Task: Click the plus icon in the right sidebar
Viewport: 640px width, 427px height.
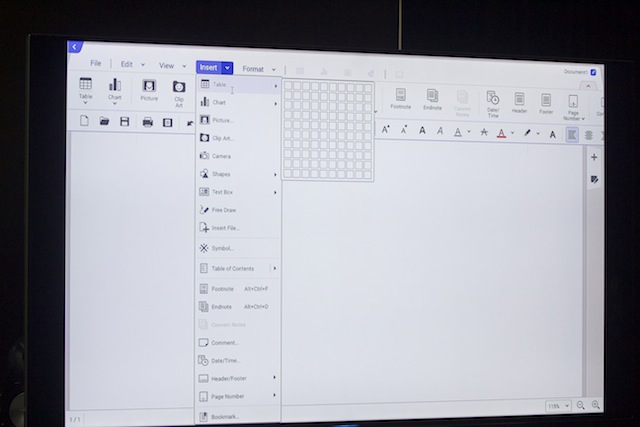Action: pos(594,157)
